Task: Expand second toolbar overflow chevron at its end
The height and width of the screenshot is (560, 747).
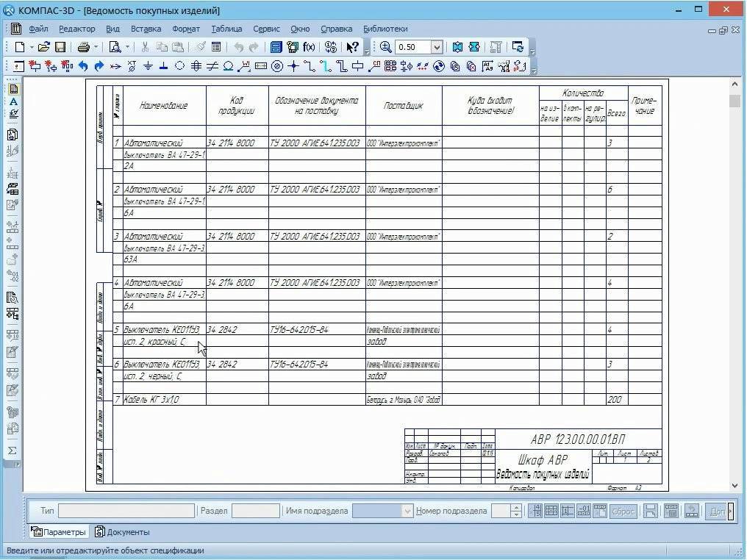Action: coord(534,71)
